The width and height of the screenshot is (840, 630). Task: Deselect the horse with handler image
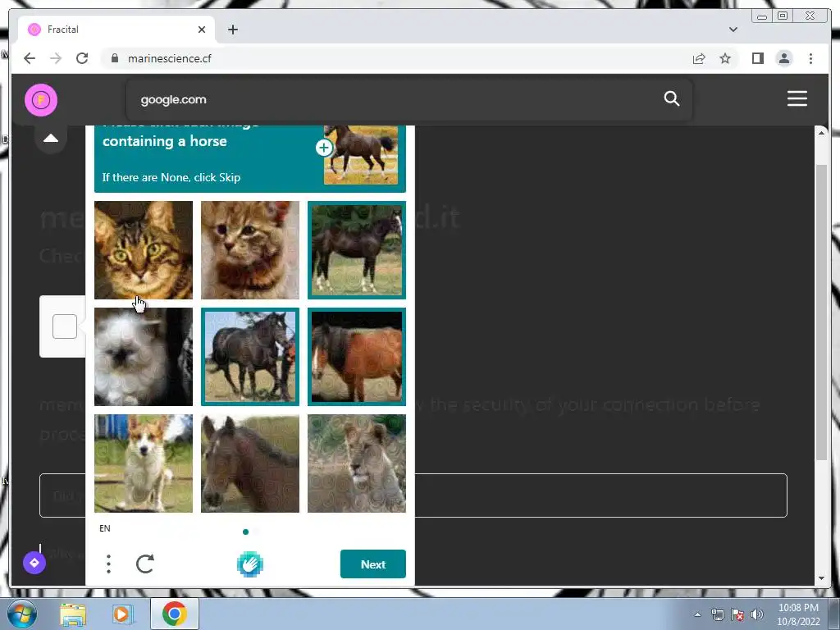[x=249, y=356]
